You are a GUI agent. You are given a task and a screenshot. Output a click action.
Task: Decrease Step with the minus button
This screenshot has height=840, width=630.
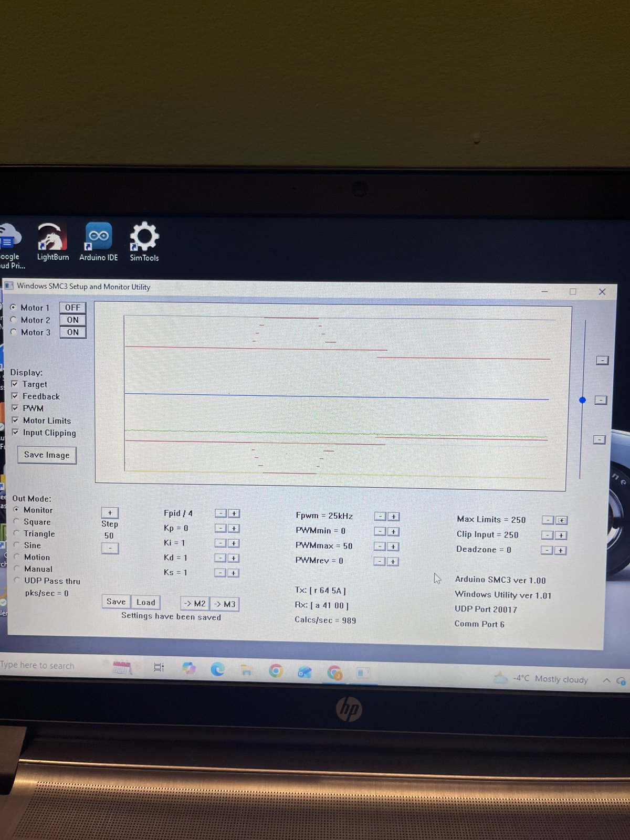[x=110, y=548]
